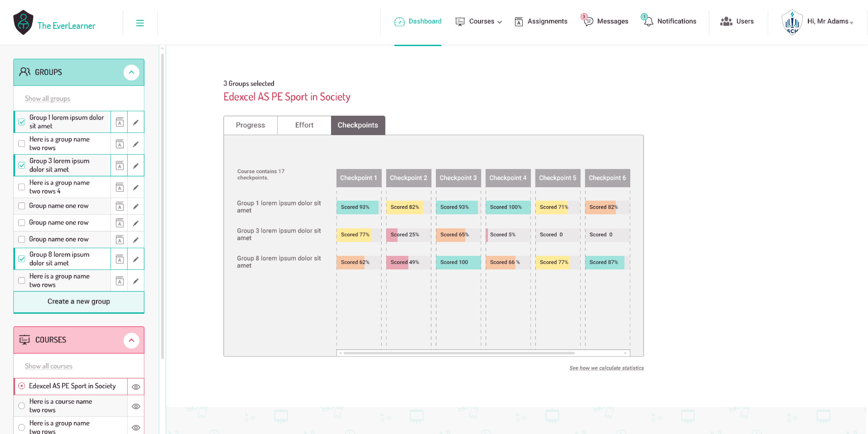
Task: Open the hamburger menu icon
Action: pyautogui.click(x=140, y=23)
